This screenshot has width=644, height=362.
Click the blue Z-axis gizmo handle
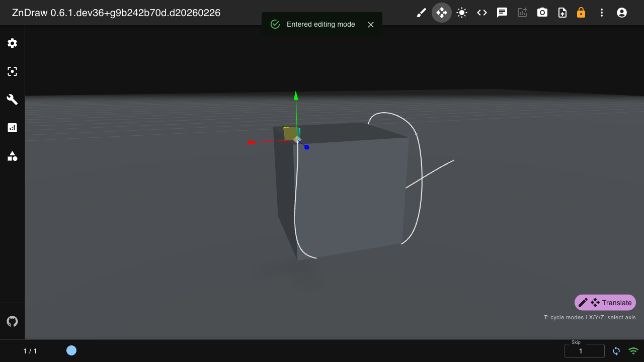tap(307, 147)
